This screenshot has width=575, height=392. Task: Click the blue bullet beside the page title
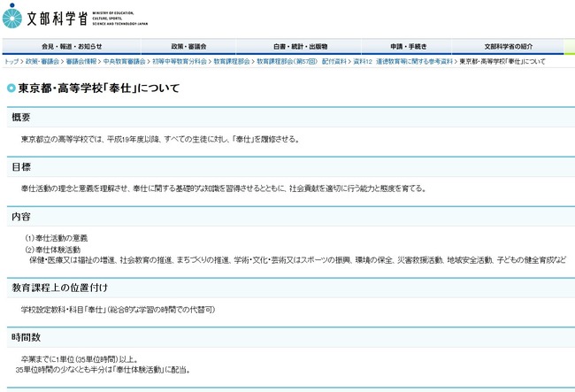point(11,88)
